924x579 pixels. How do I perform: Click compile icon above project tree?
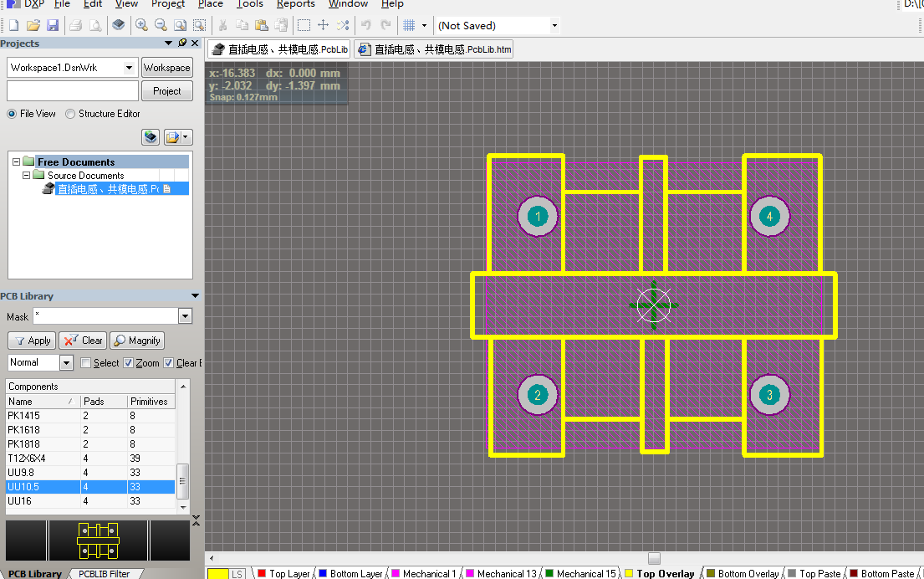151,137
